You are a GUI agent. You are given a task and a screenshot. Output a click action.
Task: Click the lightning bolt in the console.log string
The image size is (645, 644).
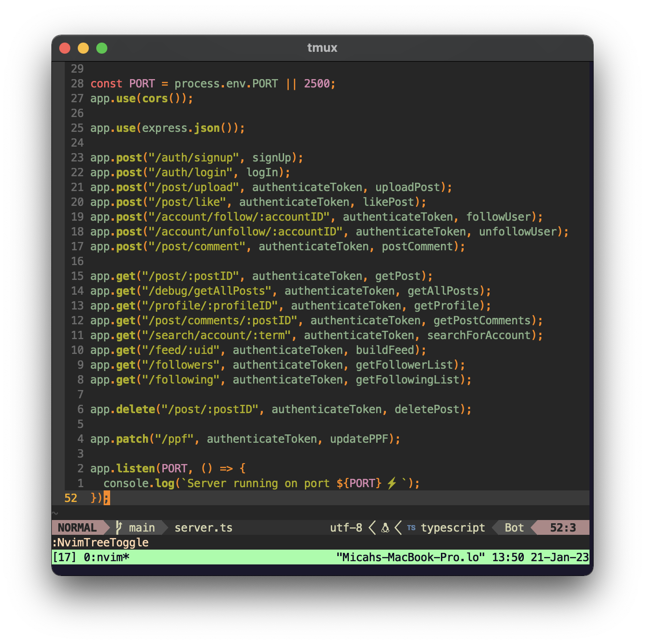click(391, 483)
